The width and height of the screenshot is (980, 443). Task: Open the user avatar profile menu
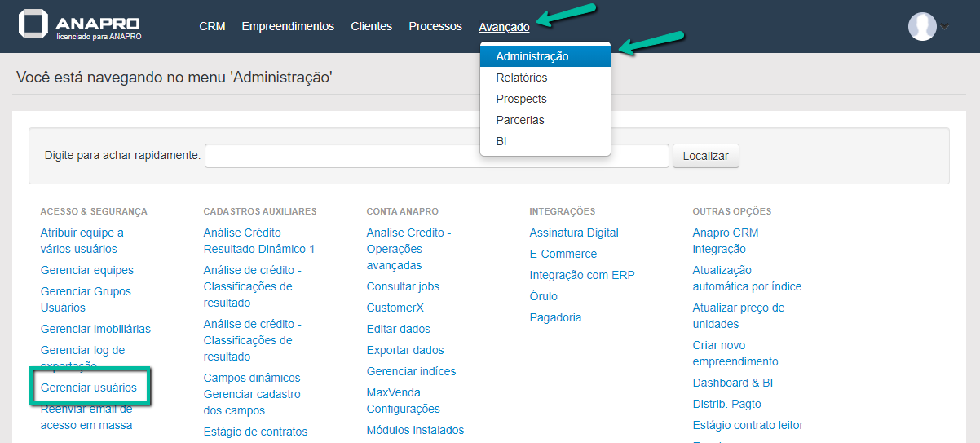tap(922, 27)
